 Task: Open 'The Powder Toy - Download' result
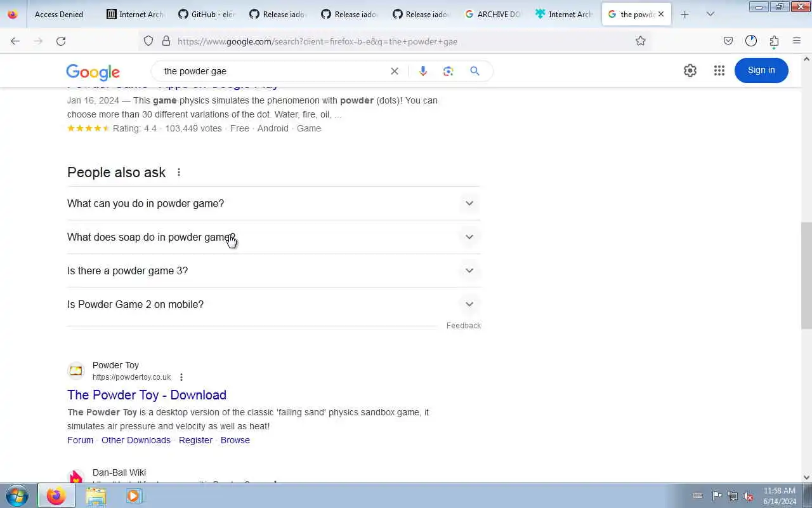point(147,395)
